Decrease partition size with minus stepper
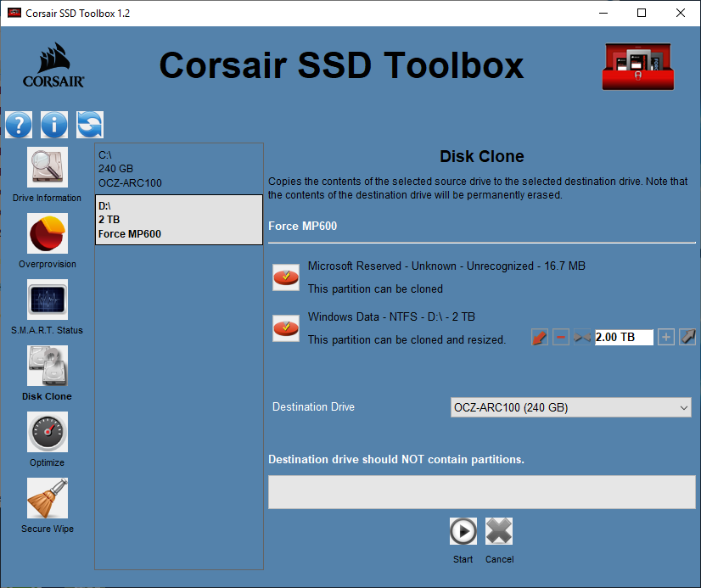This screenshot has width=701, height=588. (x=560, y=337)
